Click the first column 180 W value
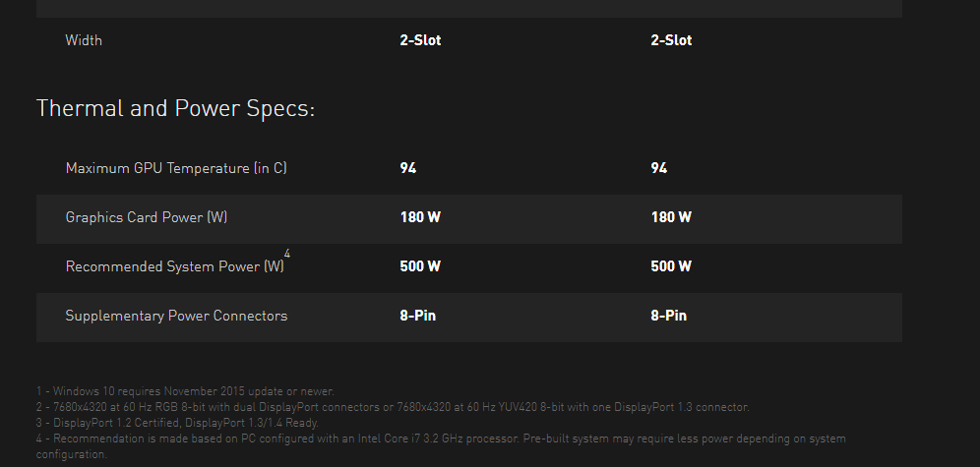980x467 pixels. [x=420, y=217]
